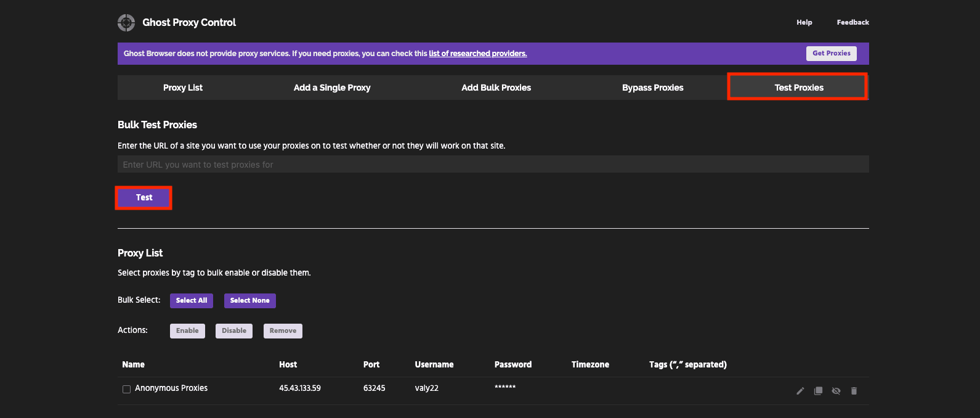
Task: Go to Add Bulk Proxies tab
Action: point(496,88)
